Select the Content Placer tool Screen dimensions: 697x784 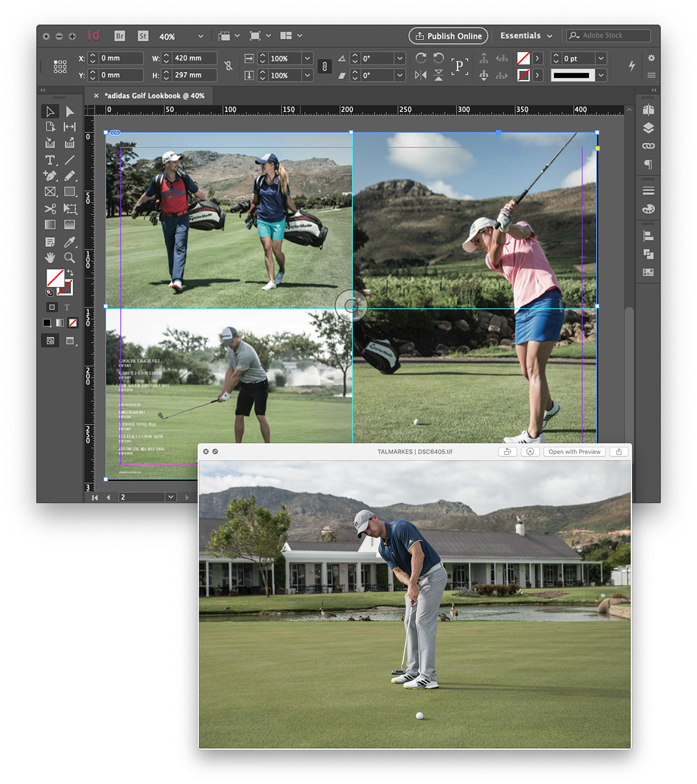(x=70, y=143)
